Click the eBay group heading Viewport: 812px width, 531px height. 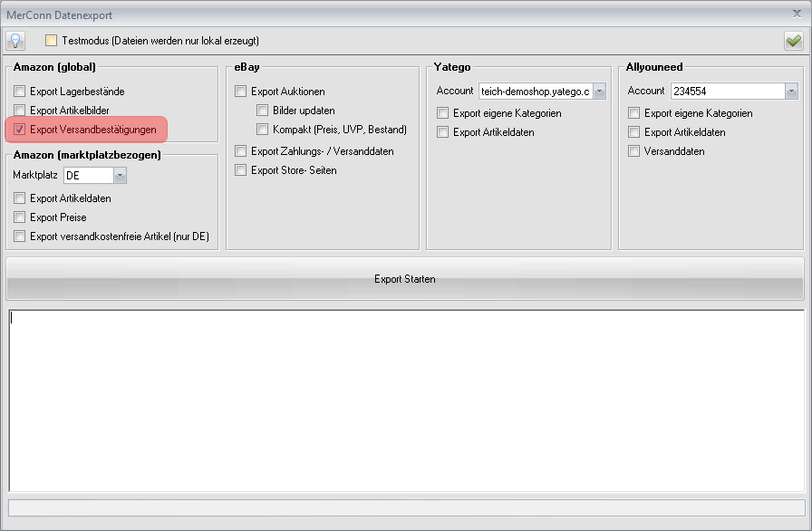(x=246, y=67)
